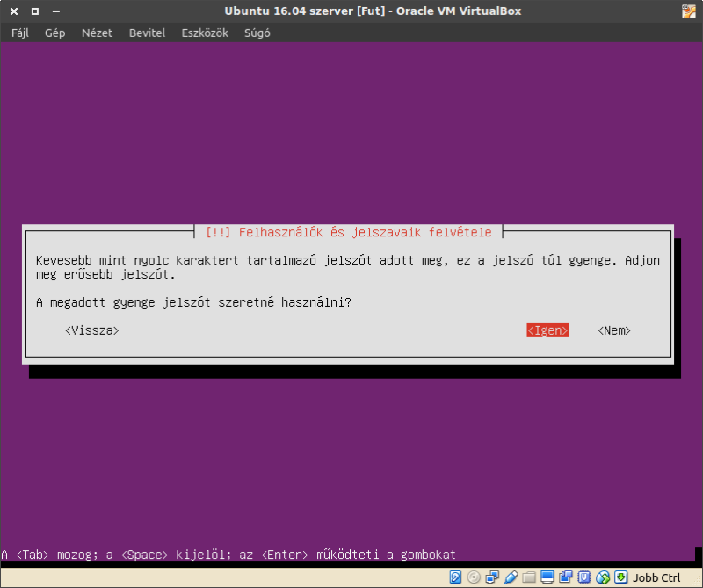Open the Eszközök menu
The height and width of the screenshot is (588, 703).
tap(205, 33)
